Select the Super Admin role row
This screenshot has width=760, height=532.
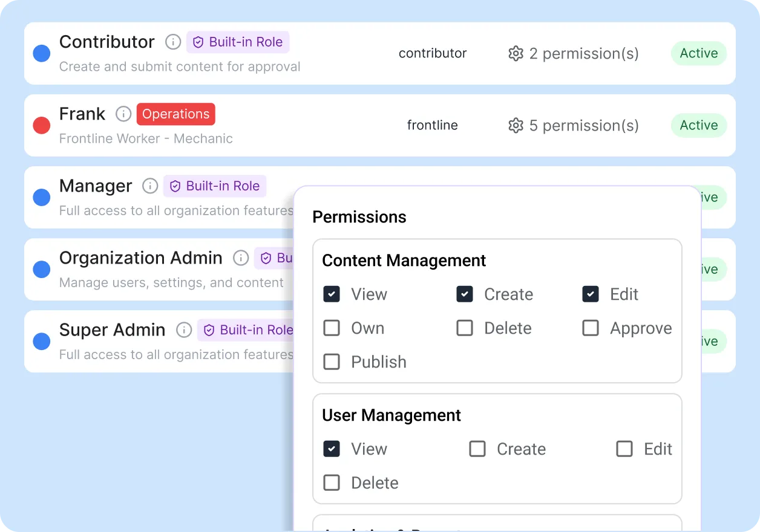112,330
